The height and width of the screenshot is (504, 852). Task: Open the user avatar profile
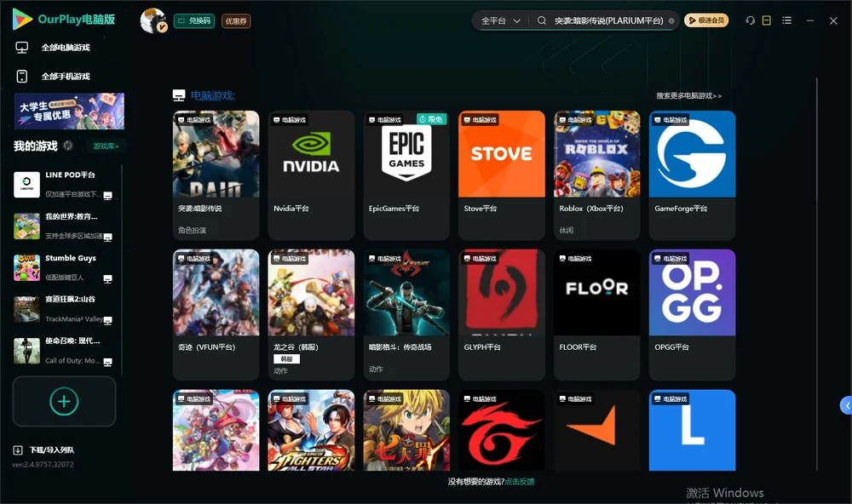point(153,20)
